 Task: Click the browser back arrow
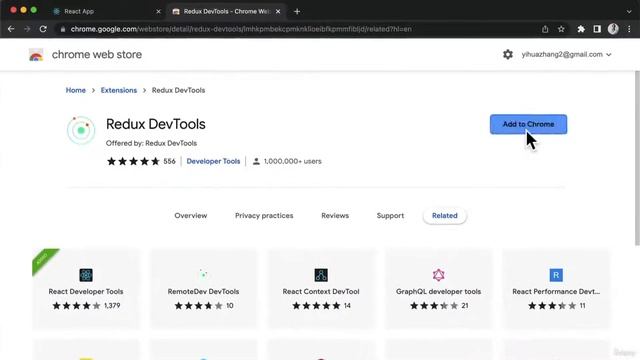click(x=11, y=29)
